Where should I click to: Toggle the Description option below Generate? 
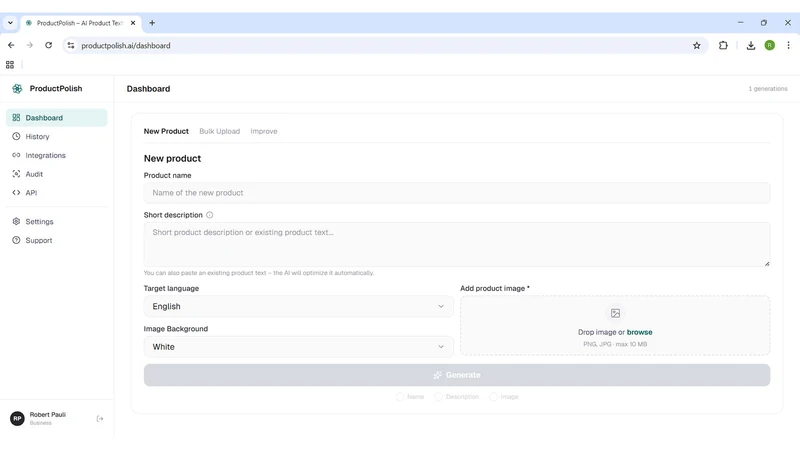point(457,396)
